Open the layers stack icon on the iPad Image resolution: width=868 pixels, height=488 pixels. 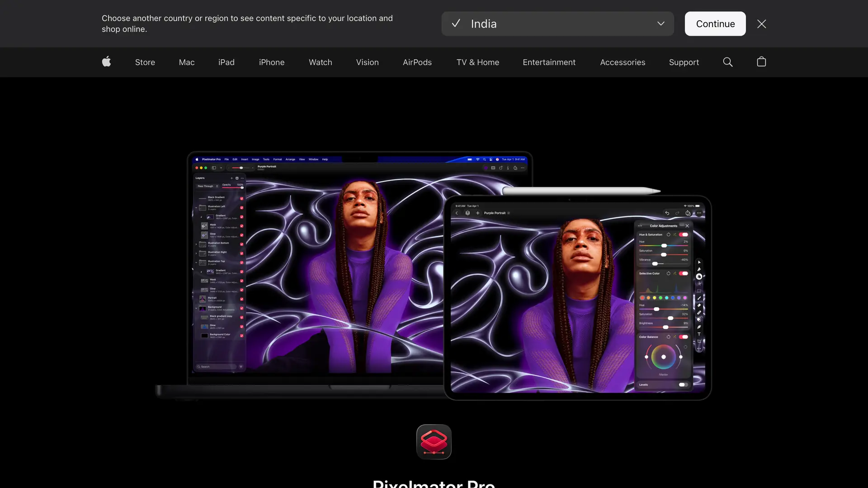coord(467,213)
